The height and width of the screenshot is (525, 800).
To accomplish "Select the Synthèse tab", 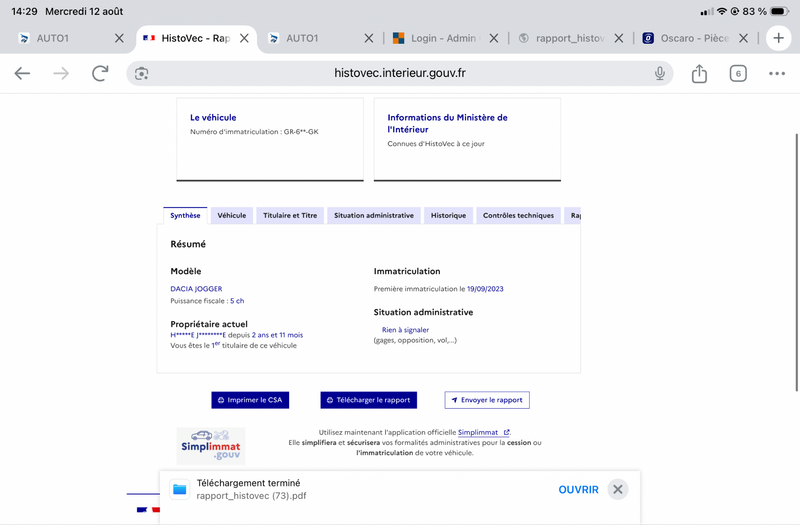I will [x=185, y=215].
